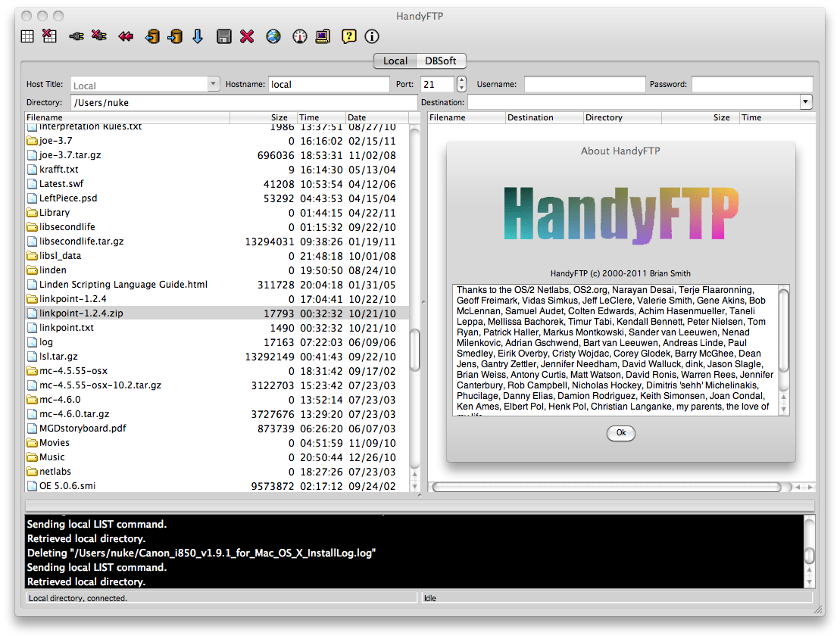Image resolution: width=840 pixels, height=639 pixels.
Task: Select the log file icon
Action: point(32,342)
